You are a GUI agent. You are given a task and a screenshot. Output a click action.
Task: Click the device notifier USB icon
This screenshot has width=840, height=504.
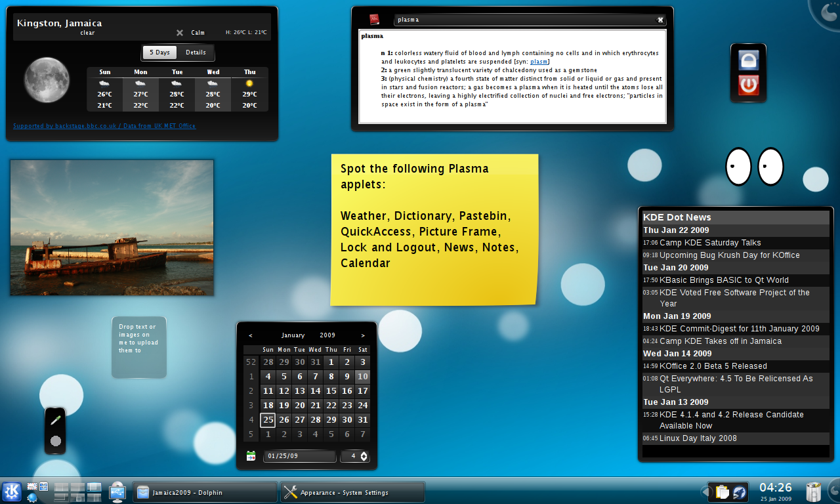pos(117,492)
